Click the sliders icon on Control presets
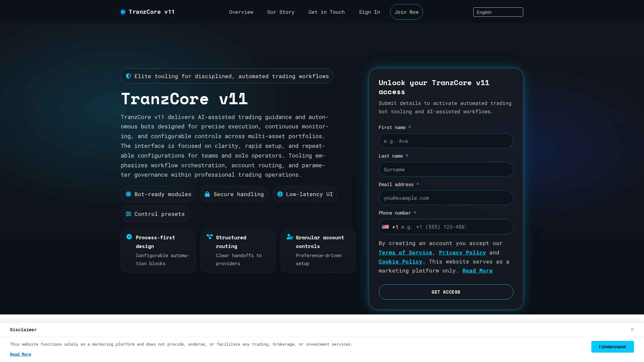The height and width of the screenshot is (362, 644). click(128, 214)
